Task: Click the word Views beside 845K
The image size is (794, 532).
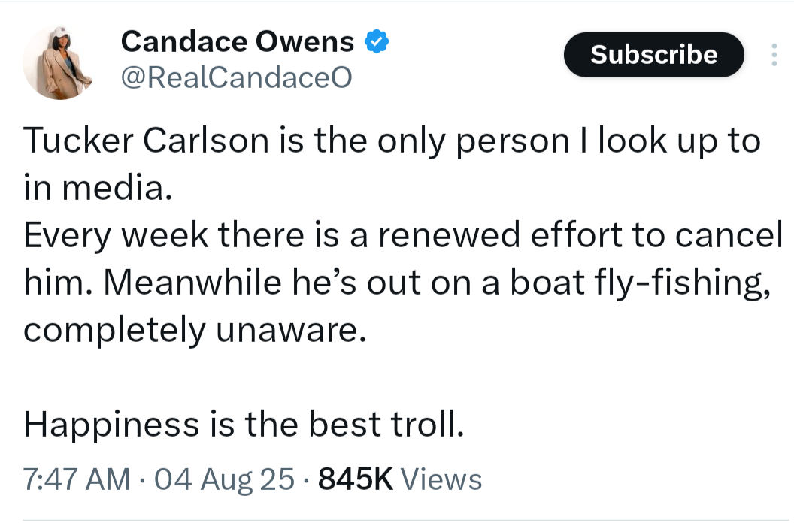Action: coord(441,479)
